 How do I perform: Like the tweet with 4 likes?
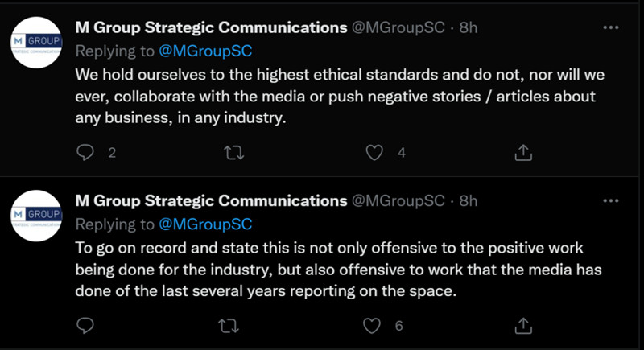(x=374, y=152)
